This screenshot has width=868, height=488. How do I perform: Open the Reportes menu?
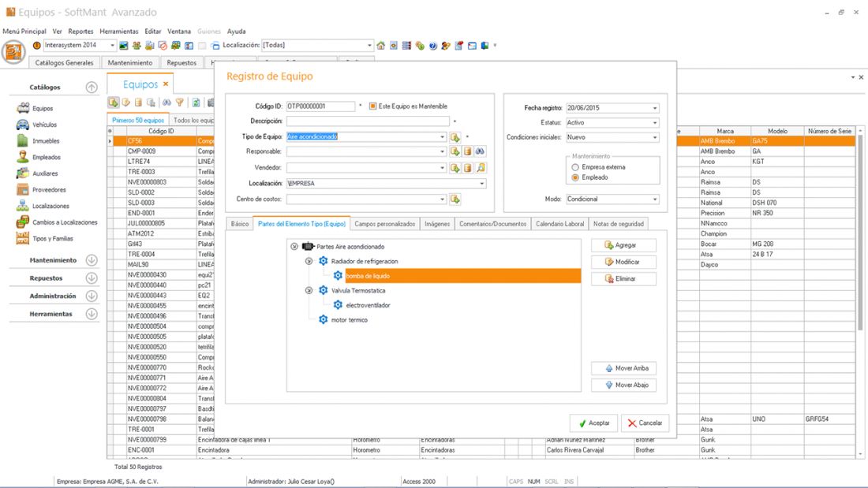tap(80, 32)
